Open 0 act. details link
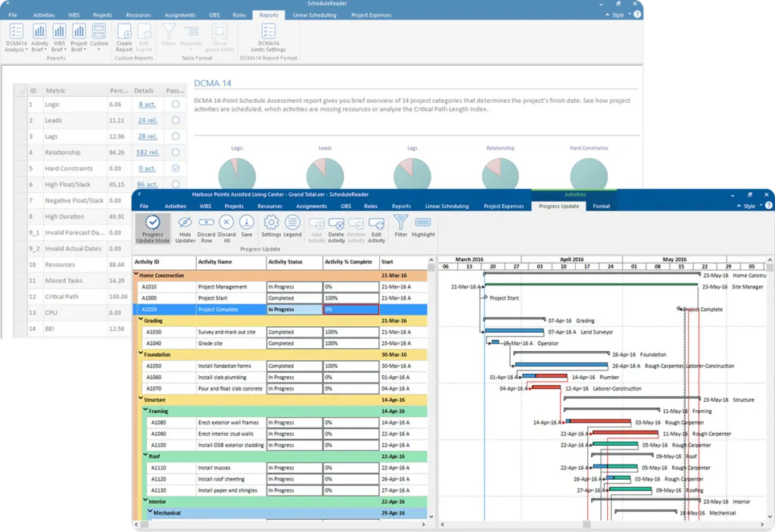The width and height of the screenshot is (775, 532). 147,168
